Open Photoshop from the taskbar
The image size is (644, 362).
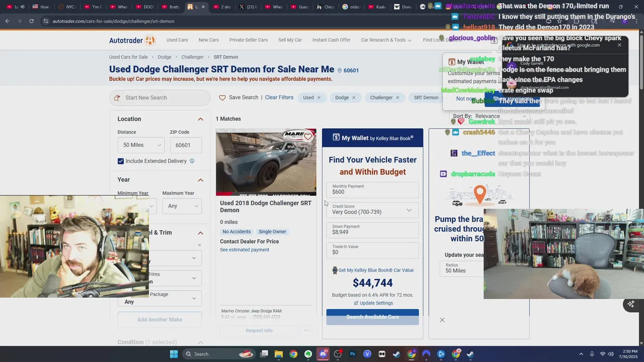[x=352, y=354]
